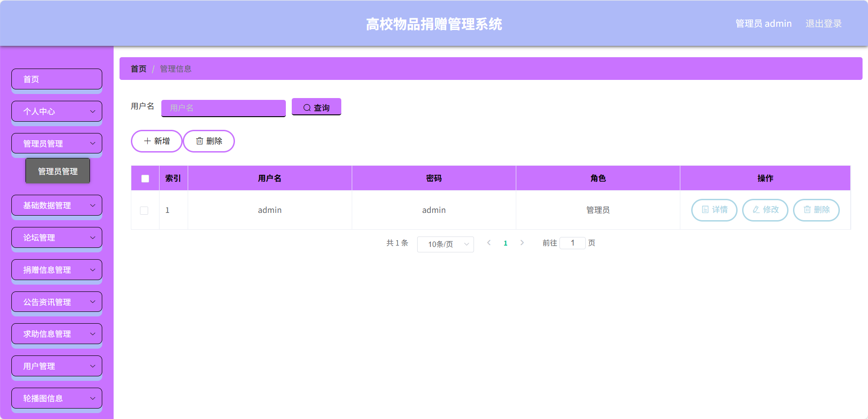Expand the 个人中心 menu chevron
This screenshot has width=868, height=419.
[93, 111]
